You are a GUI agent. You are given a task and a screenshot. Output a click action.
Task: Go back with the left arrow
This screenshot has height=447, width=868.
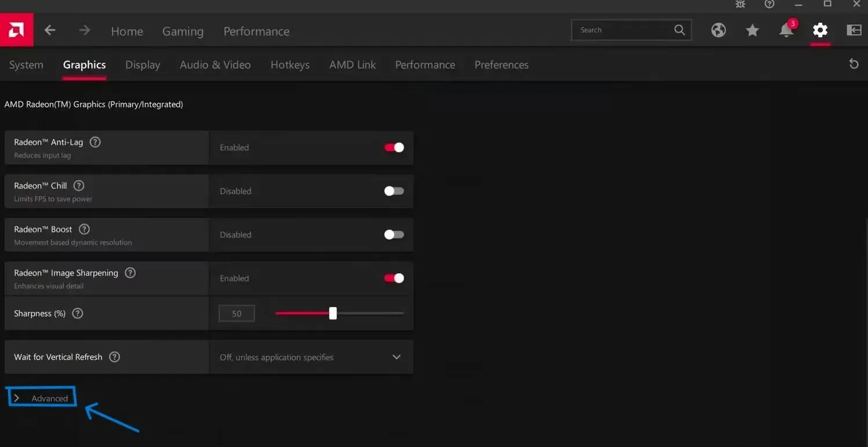pos(50,30)
